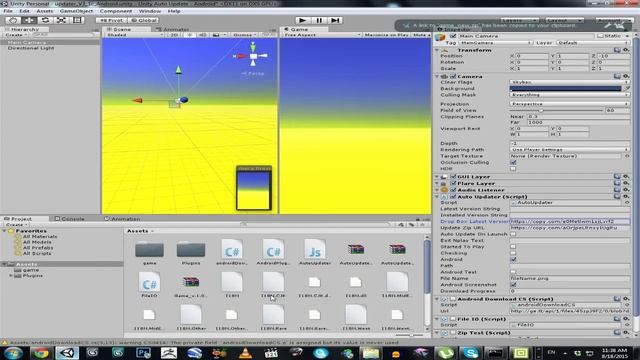Screen dimensions: 640x360
Task: Open Target Texture object picker circle
Action: (627, 156)
